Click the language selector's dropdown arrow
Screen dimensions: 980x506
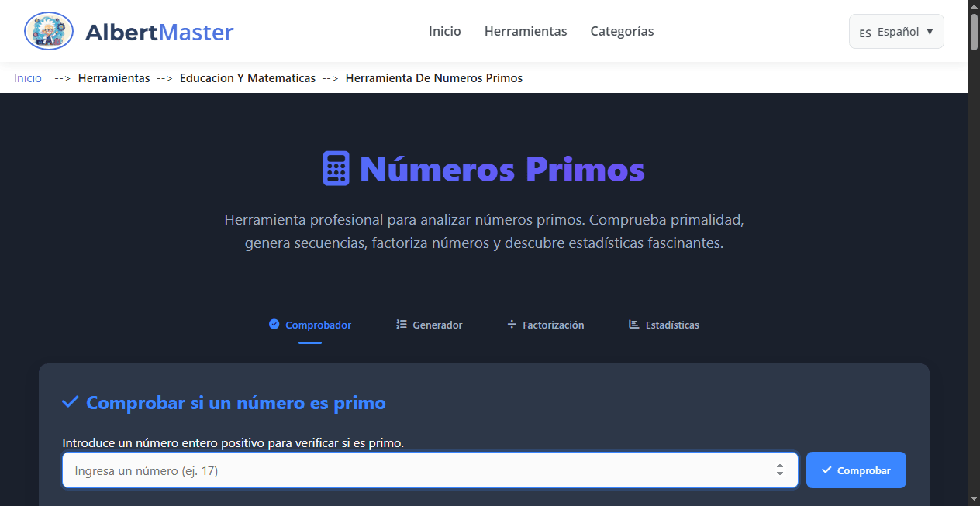[x=929, y=32]
